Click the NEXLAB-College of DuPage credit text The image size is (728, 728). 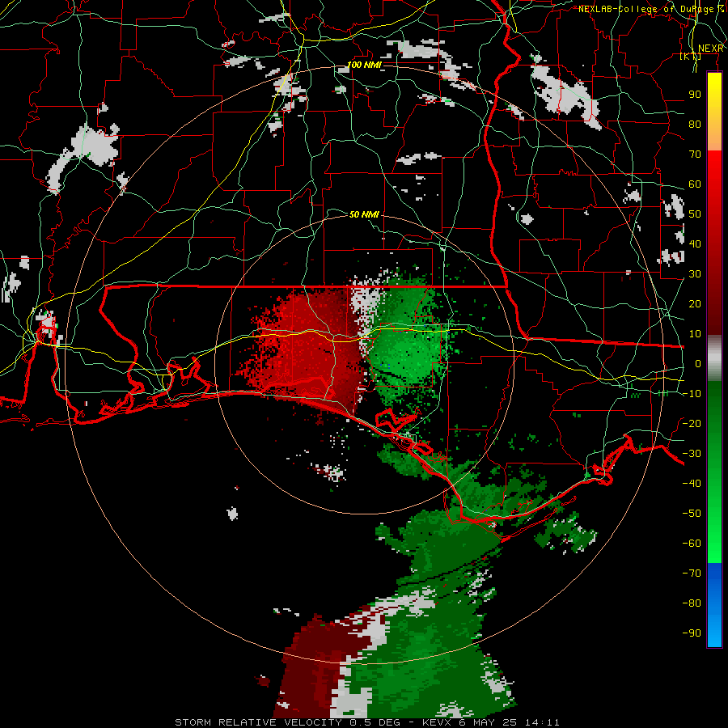coord(651,9)
